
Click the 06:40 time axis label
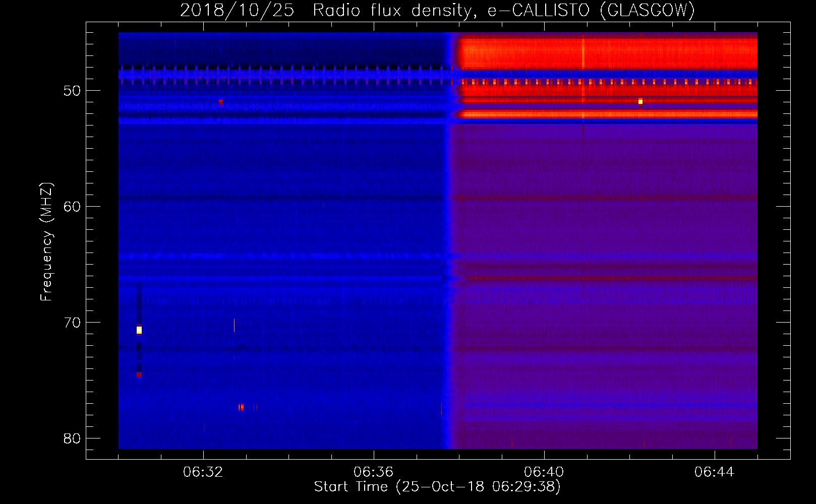point(544,472)
